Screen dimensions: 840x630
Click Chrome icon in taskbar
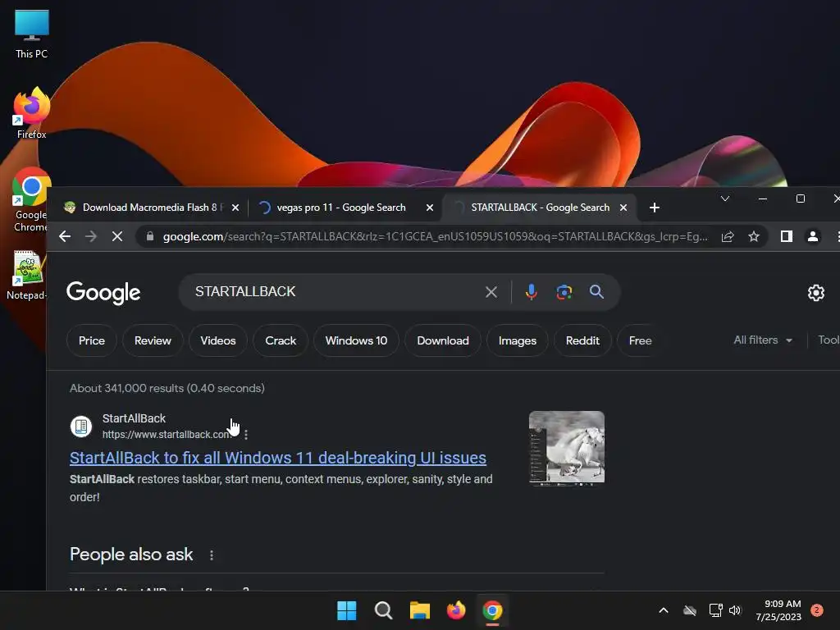tap(492, 610)
